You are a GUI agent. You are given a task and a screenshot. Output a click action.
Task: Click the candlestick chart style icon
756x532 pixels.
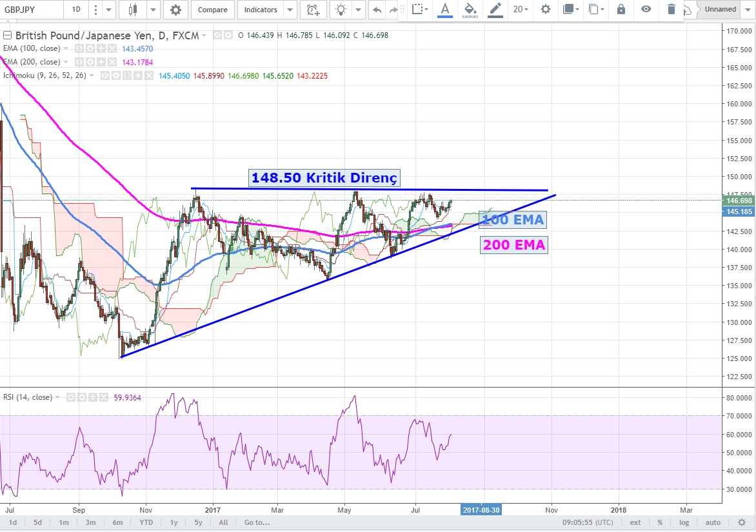click(134, 10)
